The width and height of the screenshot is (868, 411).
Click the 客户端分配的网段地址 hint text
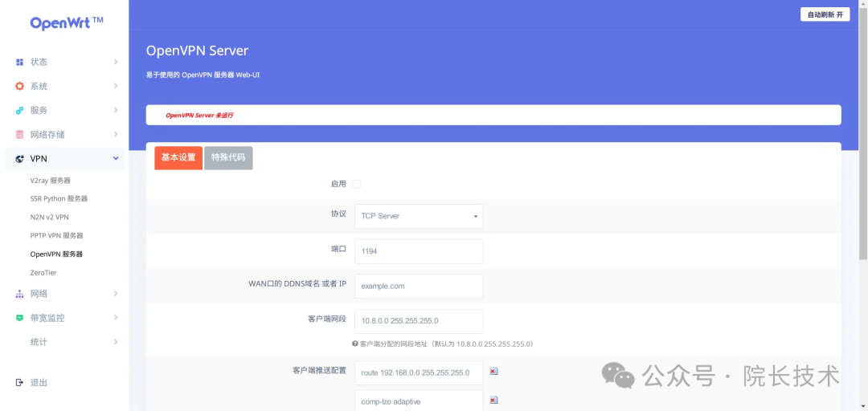pyautogui.click(x=446, y=344)
